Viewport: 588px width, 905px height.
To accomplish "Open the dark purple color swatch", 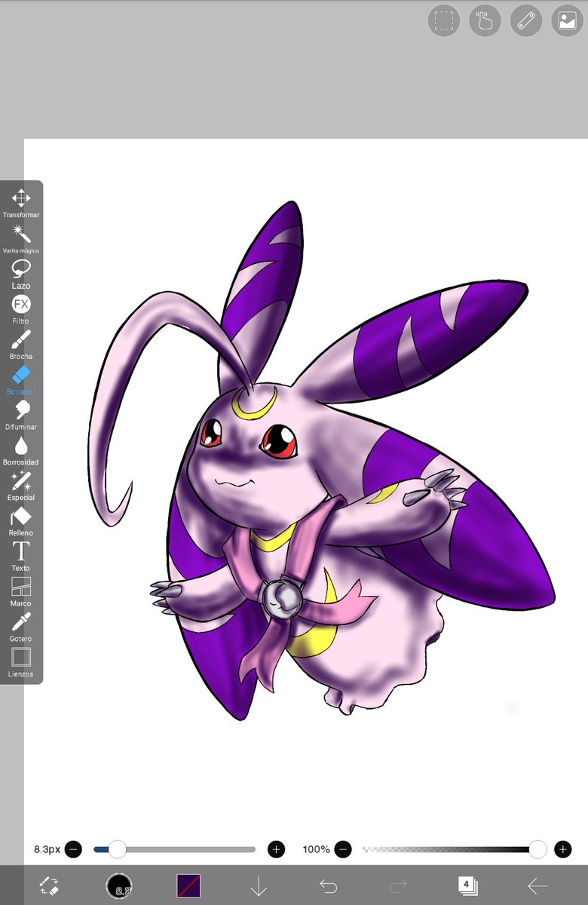I will click(188, 885).
